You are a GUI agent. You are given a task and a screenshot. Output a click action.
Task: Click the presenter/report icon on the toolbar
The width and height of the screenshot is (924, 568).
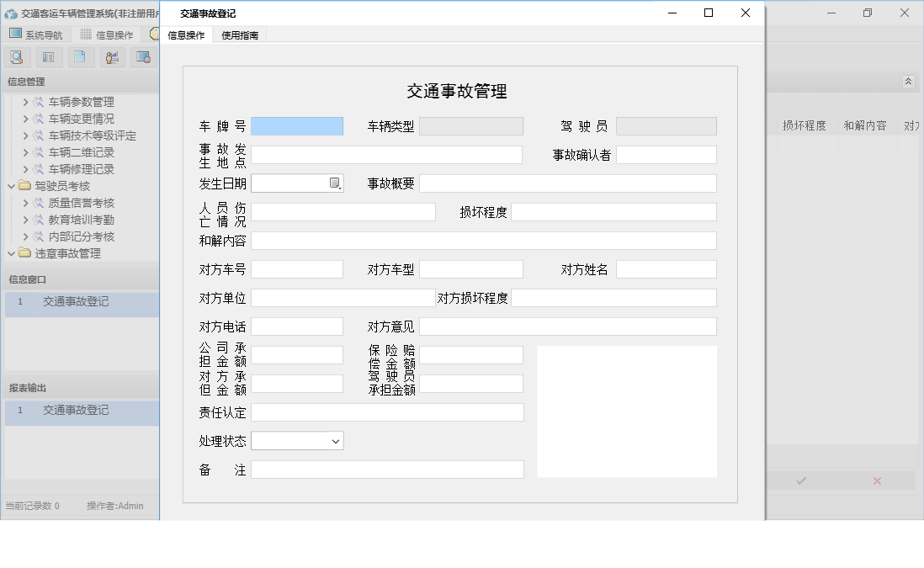coord(112,56)
